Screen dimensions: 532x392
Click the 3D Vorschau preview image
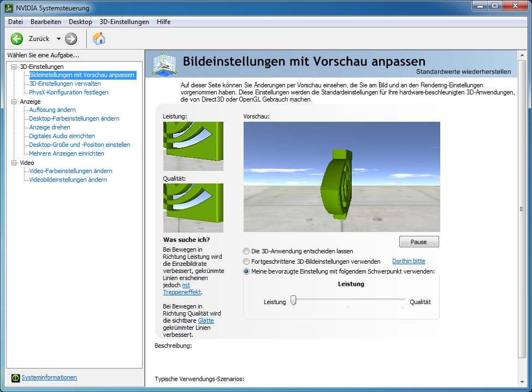click(342, 177)
